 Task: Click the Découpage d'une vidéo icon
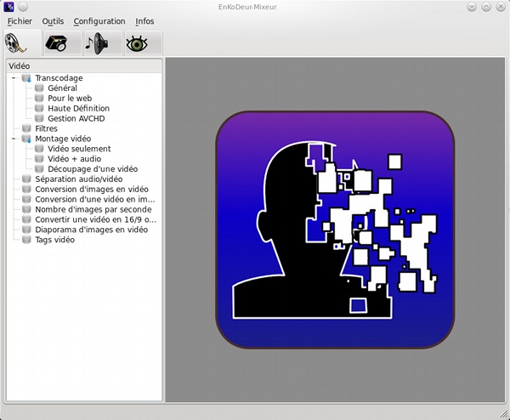39,169
